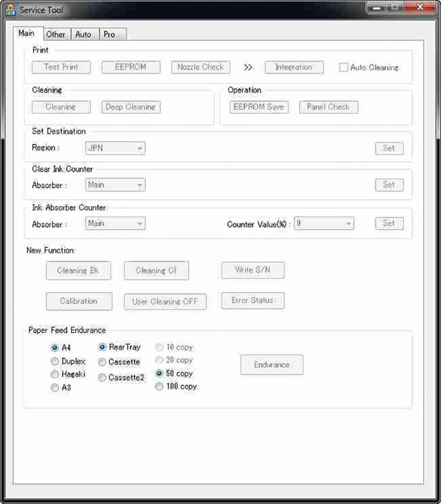Choose the Cassette feed option

point(102,362)
